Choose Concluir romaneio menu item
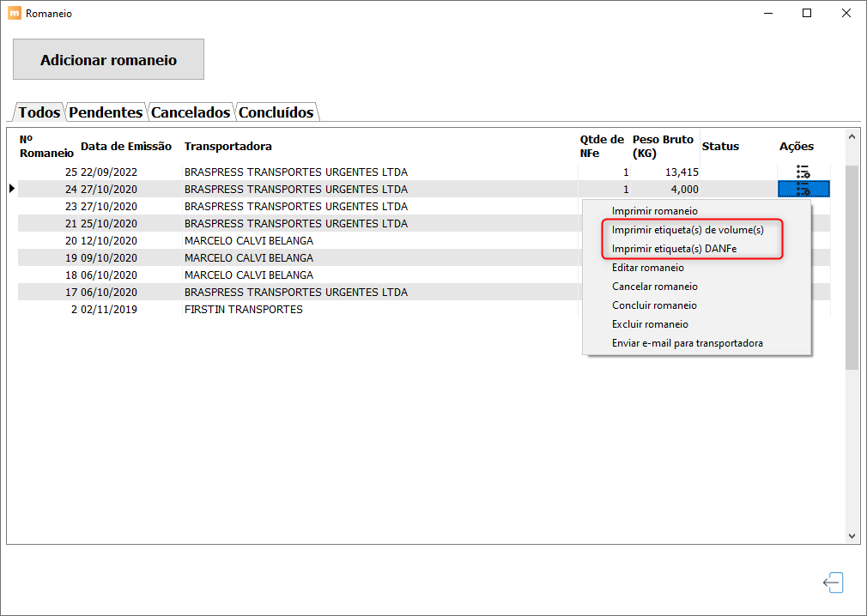867x616 pixels. coord(654,305)
